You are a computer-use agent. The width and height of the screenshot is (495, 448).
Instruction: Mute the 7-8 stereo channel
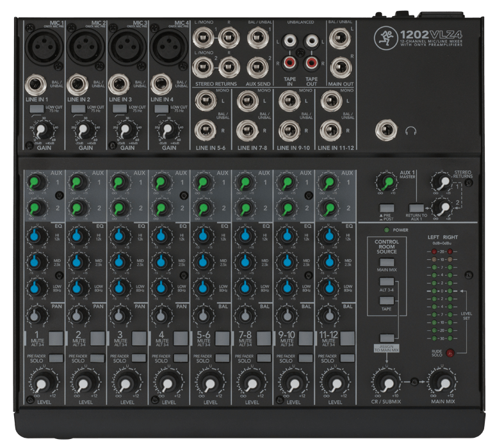click(x=264, y=338)
